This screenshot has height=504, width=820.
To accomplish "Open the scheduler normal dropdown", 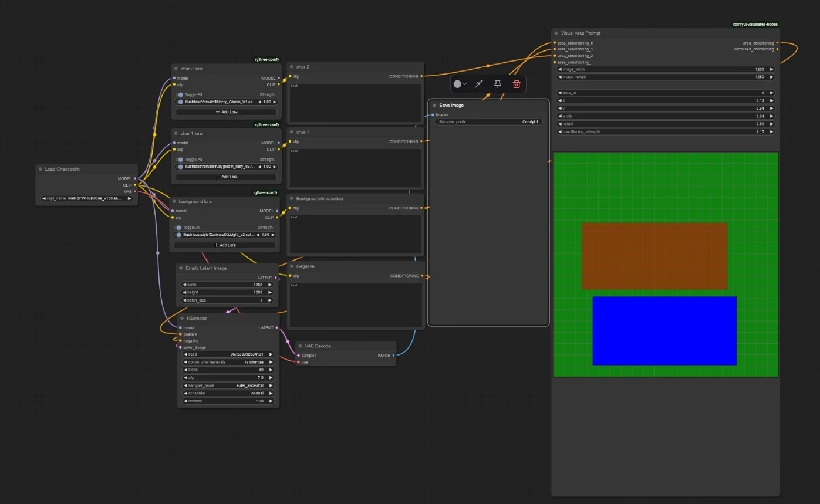I will pos(228,393).
